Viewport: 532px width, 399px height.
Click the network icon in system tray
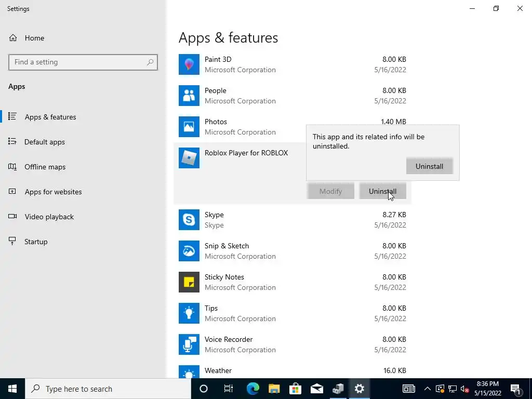coord(453,389)
